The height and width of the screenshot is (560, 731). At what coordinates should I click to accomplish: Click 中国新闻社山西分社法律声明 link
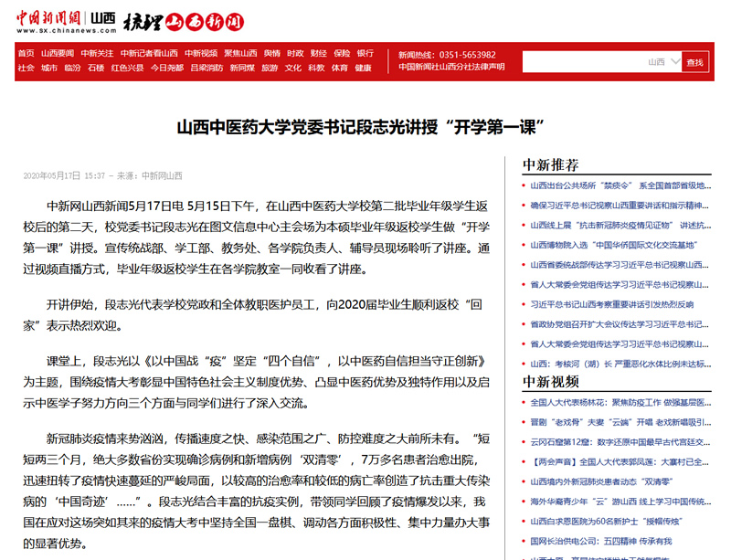point(451,68)
